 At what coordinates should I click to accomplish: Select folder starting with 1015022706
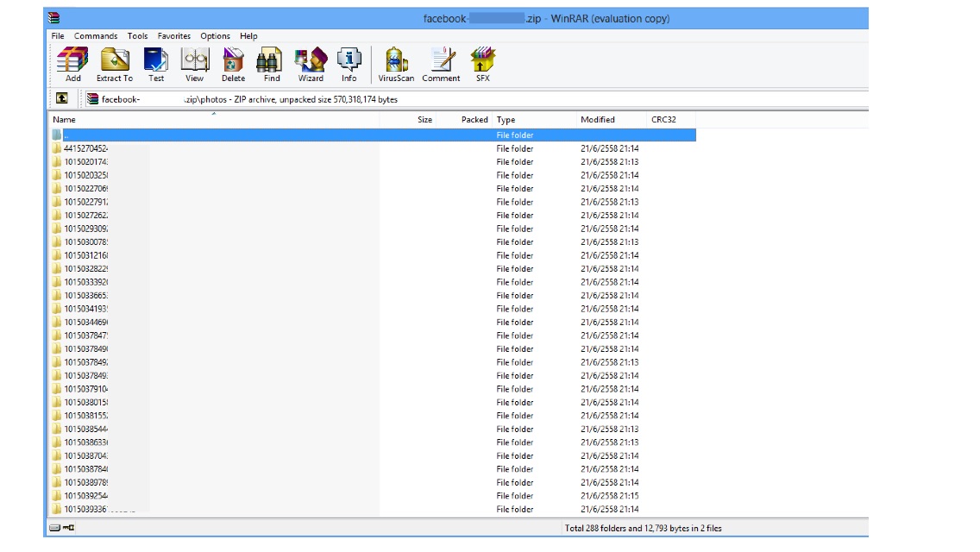(x=374, y=188)
